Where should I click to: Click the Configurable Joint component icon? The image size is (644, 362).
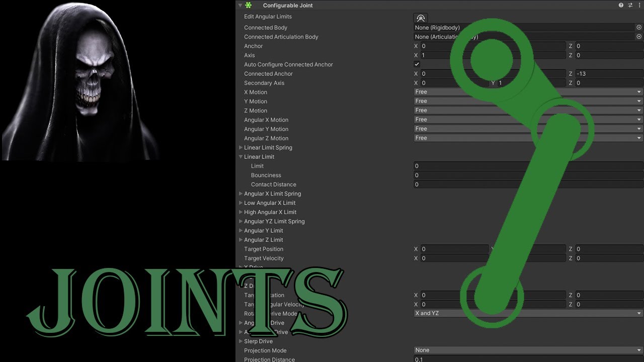tap(249, 5)
